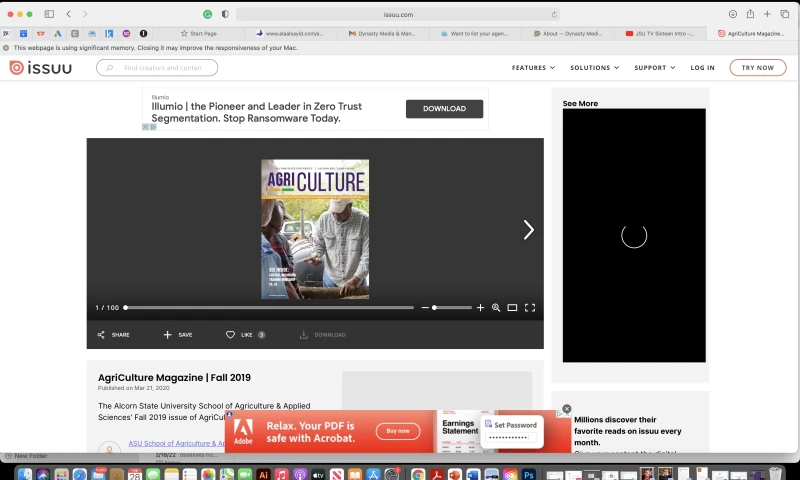The image size is (800, 480).
Task: Expand the Support dropdown
Action: point(654,68)
